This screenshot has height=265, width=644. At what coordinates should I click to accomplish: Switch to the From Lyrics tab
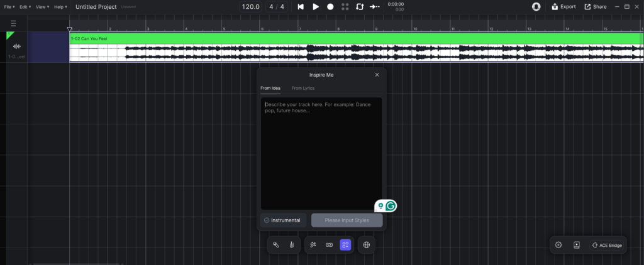point(303,88)
